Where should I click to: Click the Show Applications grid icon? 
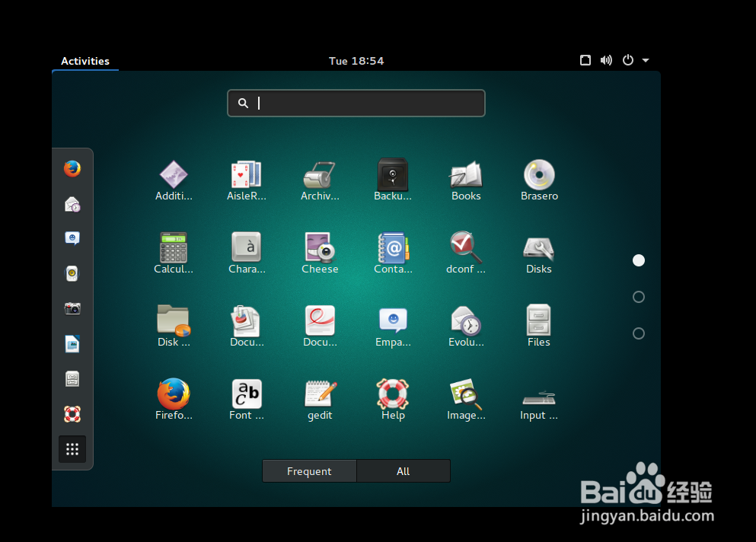[72, 449]
